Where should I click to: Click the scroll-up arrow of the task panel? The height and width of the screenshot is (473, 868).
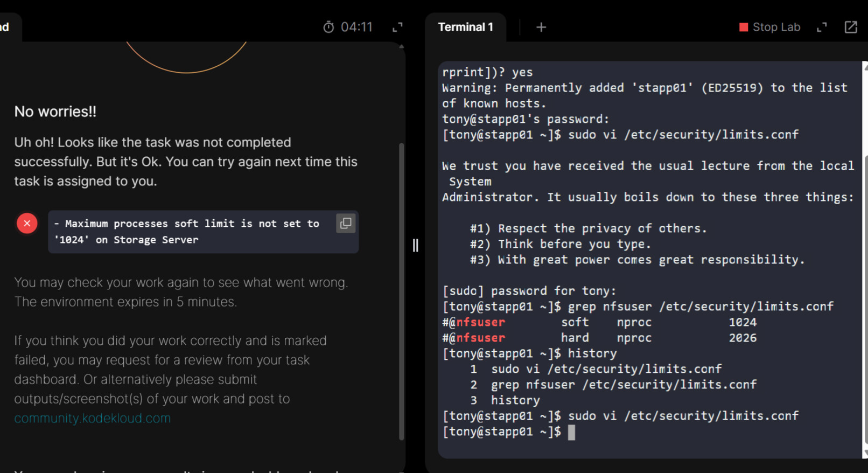(x=401, y=47)
